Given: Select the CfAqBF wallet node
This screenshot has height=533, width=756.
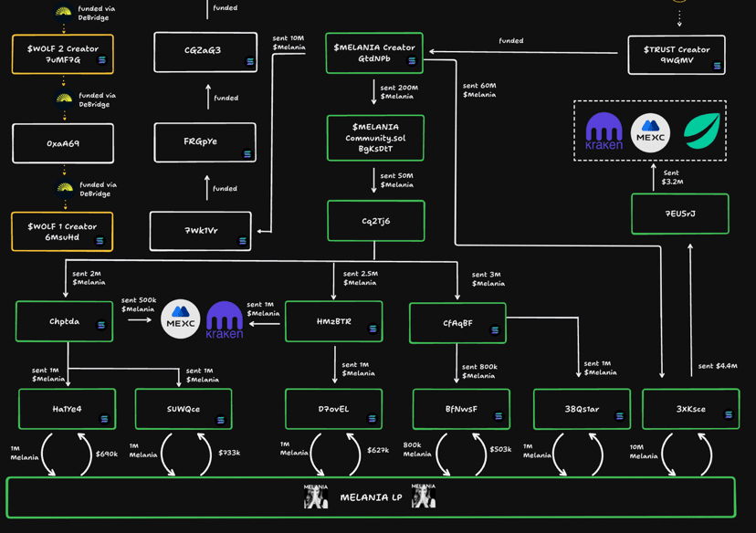Looking at the screenshot, I should point(457,323).
